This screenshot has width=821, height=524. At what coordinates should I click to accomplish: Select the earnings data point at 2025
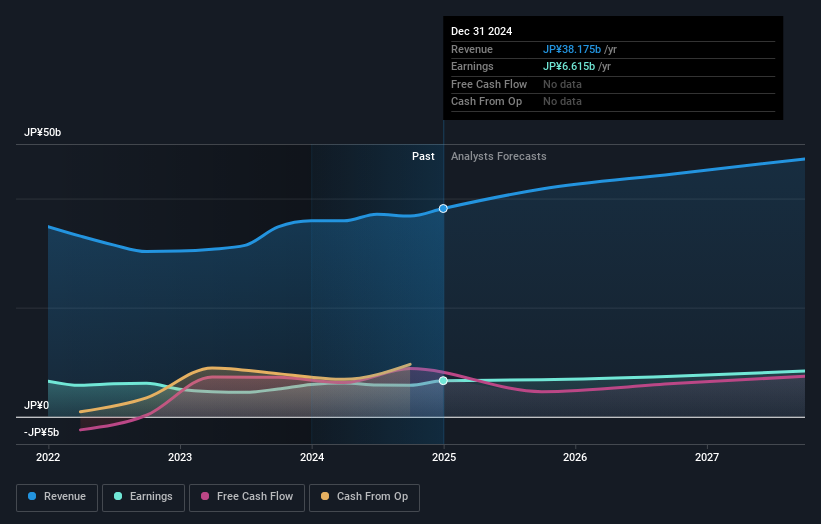443,381
